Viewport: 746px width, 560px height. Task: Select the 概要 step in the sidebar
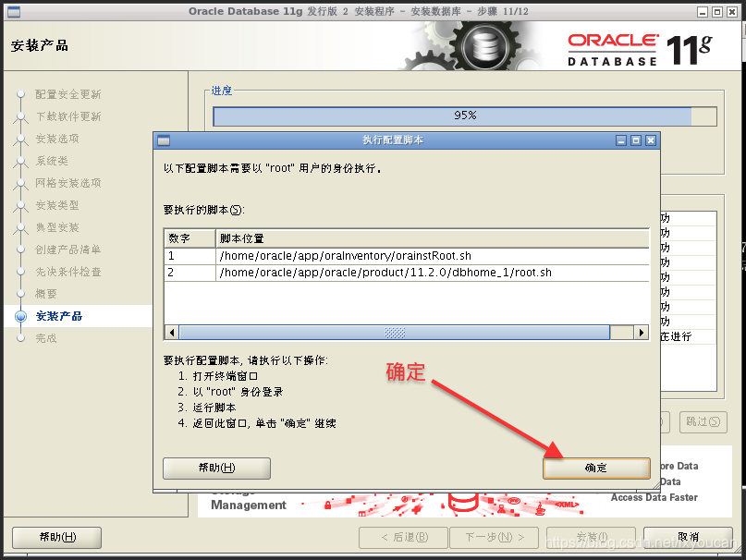click(46, 294)
